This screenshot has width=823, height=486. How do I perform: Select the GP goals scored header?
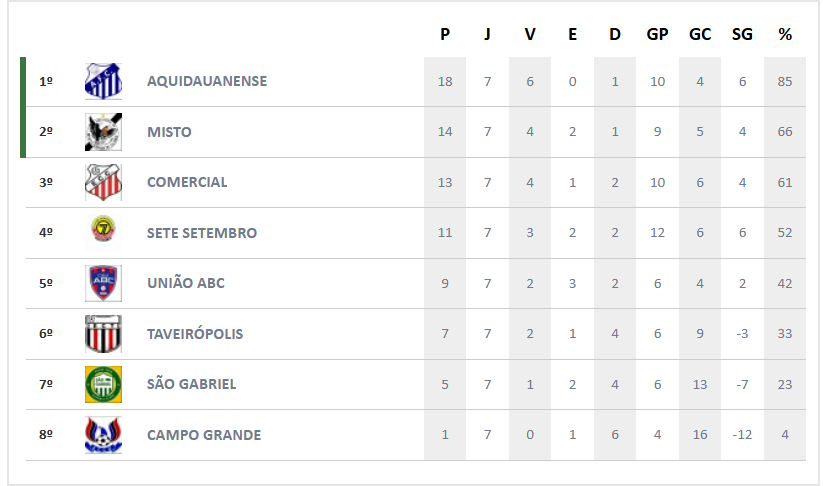coord(657,34)
